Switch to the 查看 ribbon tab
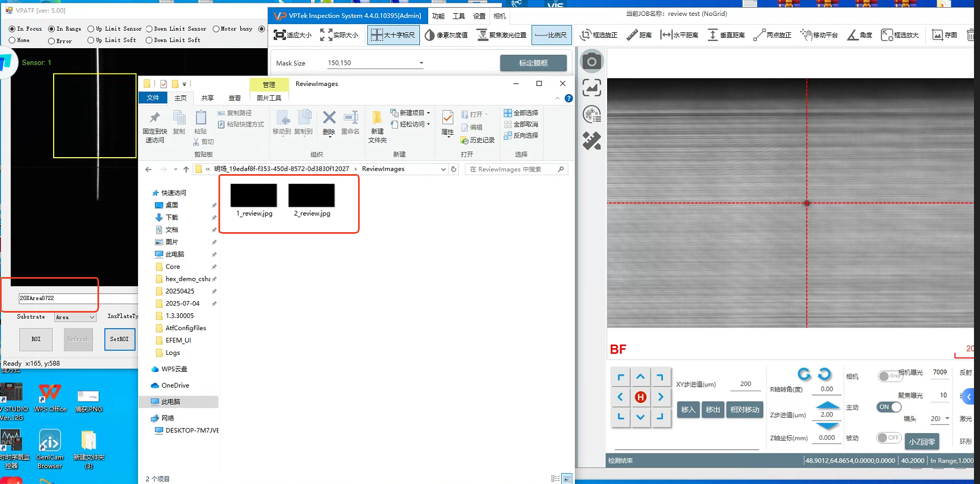The image size is (980, 484). pyautogui.click(x=234, y=98)
